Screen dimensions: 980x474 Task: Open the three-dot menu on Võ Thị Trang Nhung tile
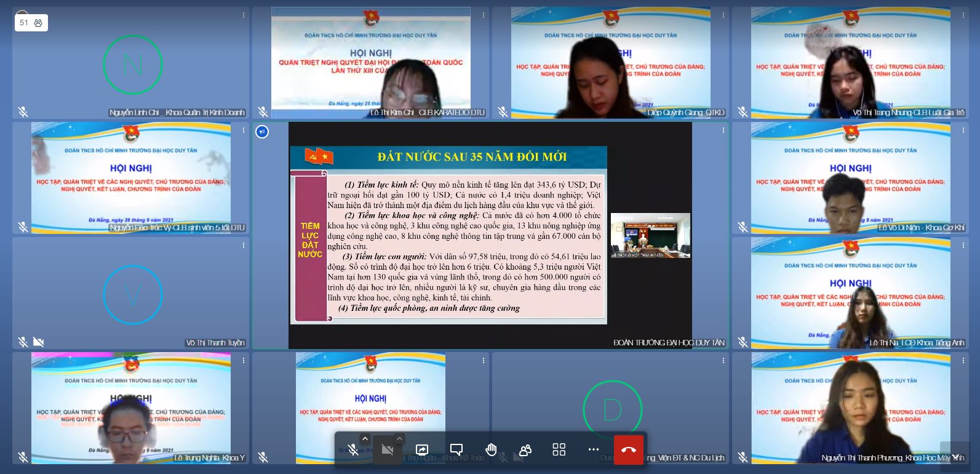click(x=963, y=15)
